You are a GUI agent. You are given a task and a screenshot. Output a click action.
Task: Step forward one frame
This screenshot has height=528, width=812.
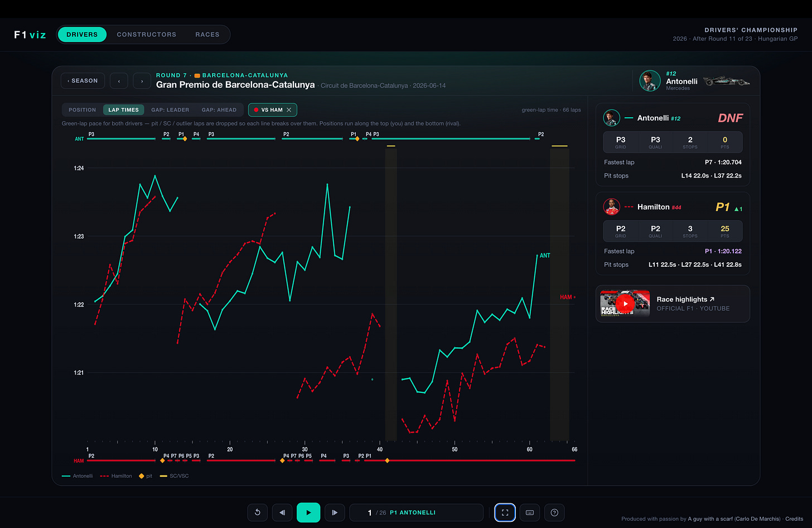(x=335, y=512)
